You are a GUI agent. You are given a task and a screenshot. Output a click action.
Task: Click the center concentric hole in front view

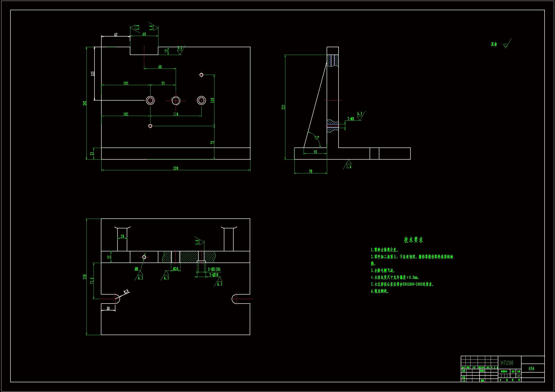tap(176, 101)
